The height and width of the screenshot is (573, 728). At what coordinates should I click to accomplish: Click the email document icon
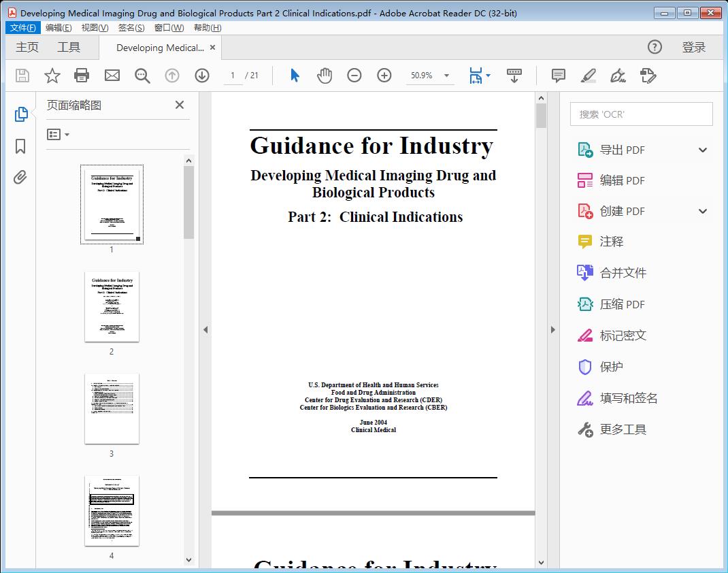point(112,76)
